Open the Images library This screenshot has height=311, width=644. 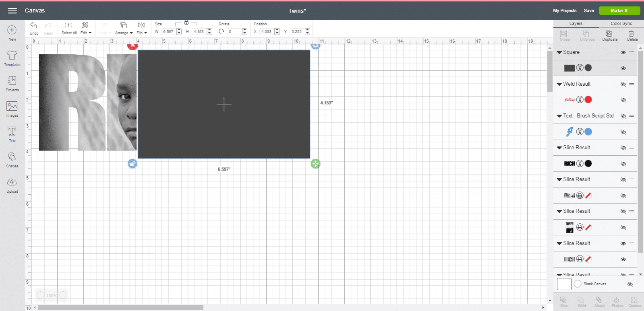[x=12, y=109]
